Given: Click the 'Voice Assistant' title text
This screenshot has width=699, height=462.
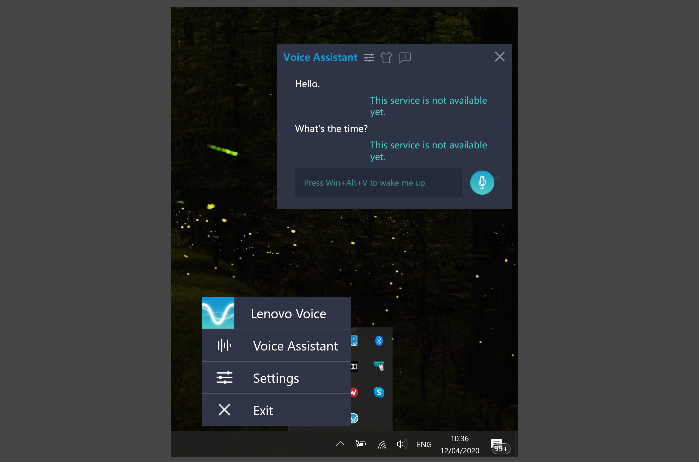Looking at the screenshot, I should pos(320,58).
